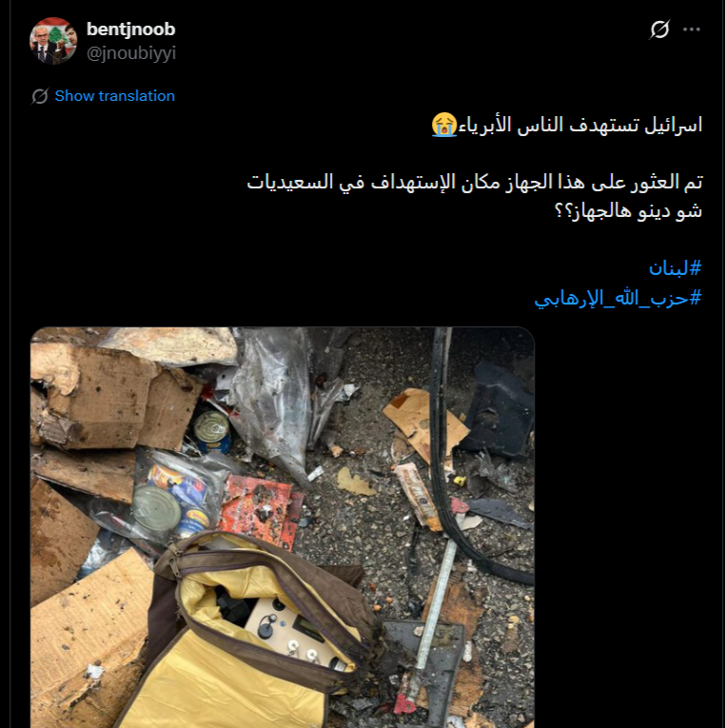Screen dimensions: 725x728
Task: Open the bentjnoob display name link
Action: point(131,30)
